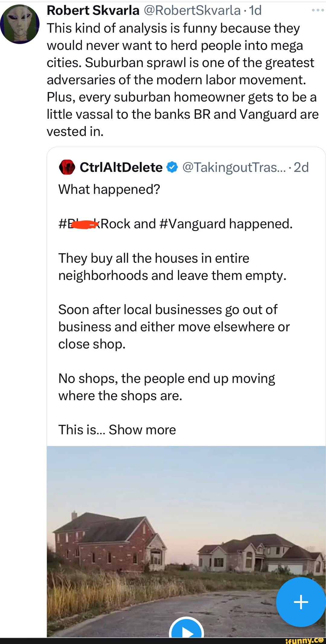
Task: Visit the @RobertSkvarla handle
Action: pyautogui.click(x=192, y=11)
